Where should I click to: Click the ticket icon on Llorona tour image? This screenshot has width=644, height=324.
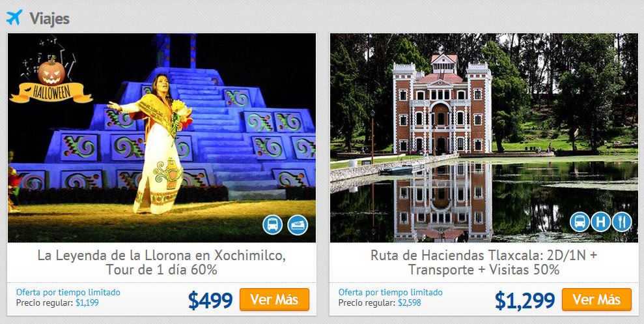[x=298, y=225]
